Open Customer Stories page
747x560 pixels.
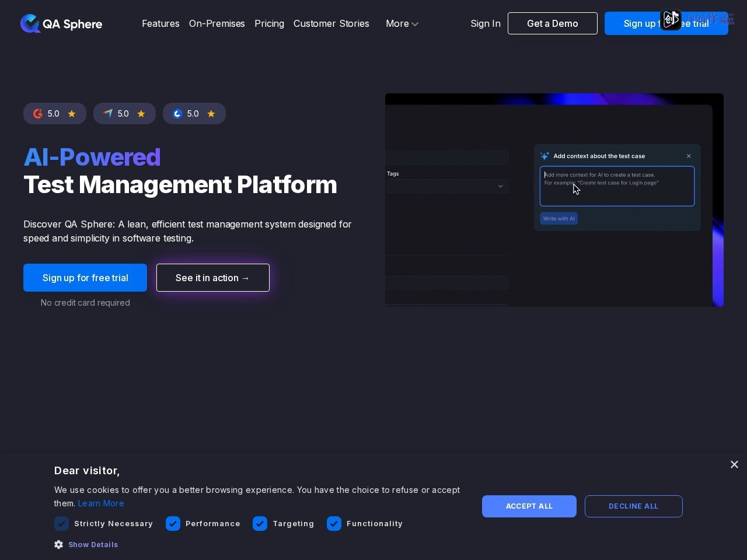click(x=331, y=23)
